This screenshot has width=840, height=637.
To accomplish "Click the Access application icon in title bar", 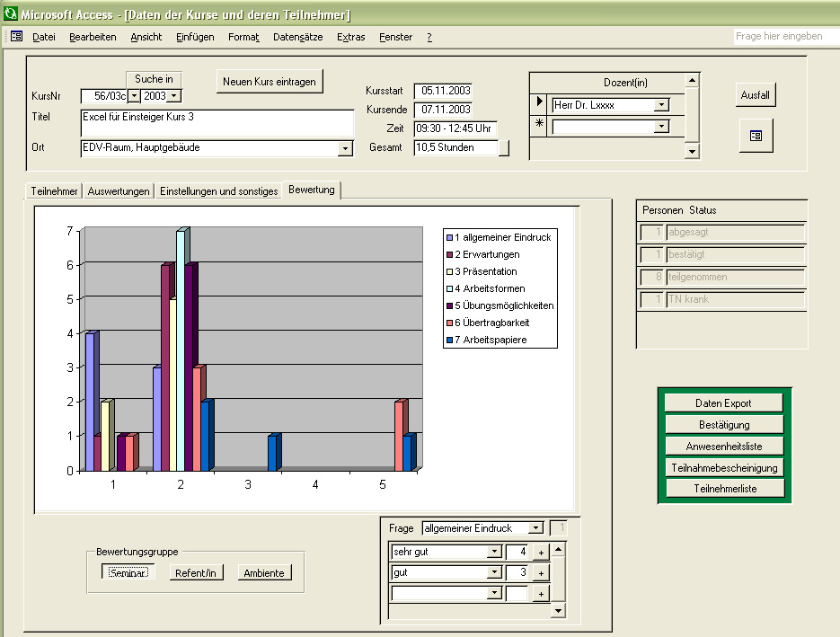I will coord(10,13).
